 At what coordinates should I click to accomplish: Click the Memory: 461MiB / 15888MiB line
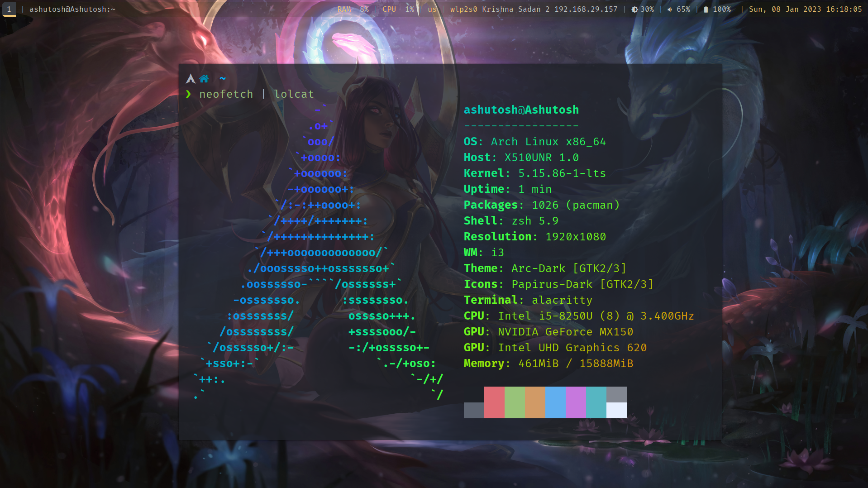pos(548,364)
